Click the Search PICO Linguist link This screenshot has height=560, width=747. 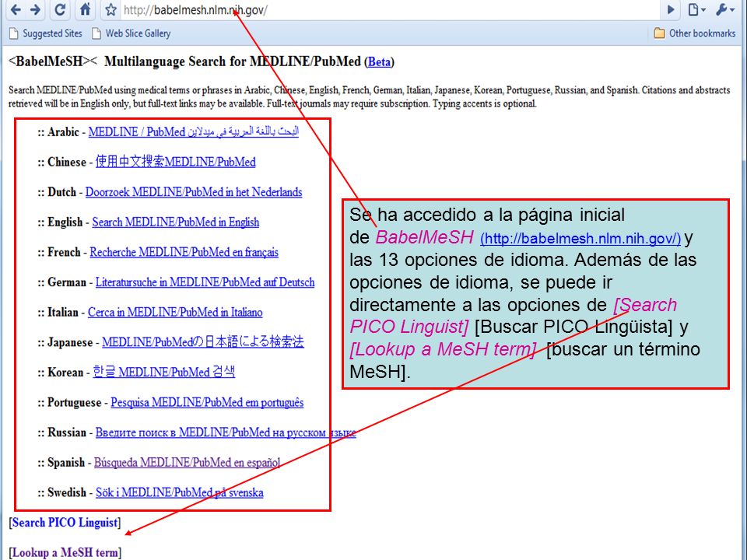pos(65,523)
